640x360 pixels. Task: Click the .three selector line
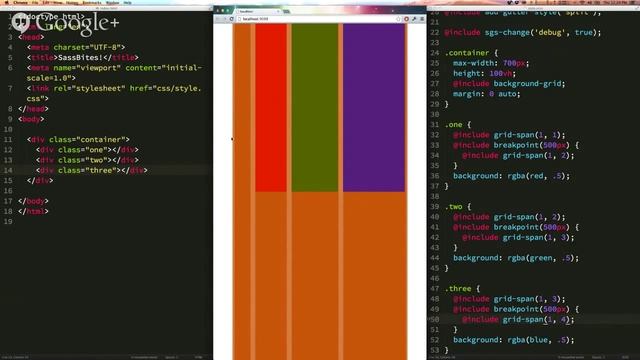462,289
